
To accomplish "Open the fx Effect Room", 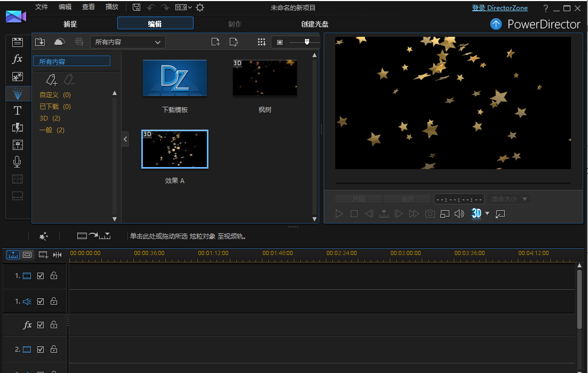I will [x=17, y=59].
